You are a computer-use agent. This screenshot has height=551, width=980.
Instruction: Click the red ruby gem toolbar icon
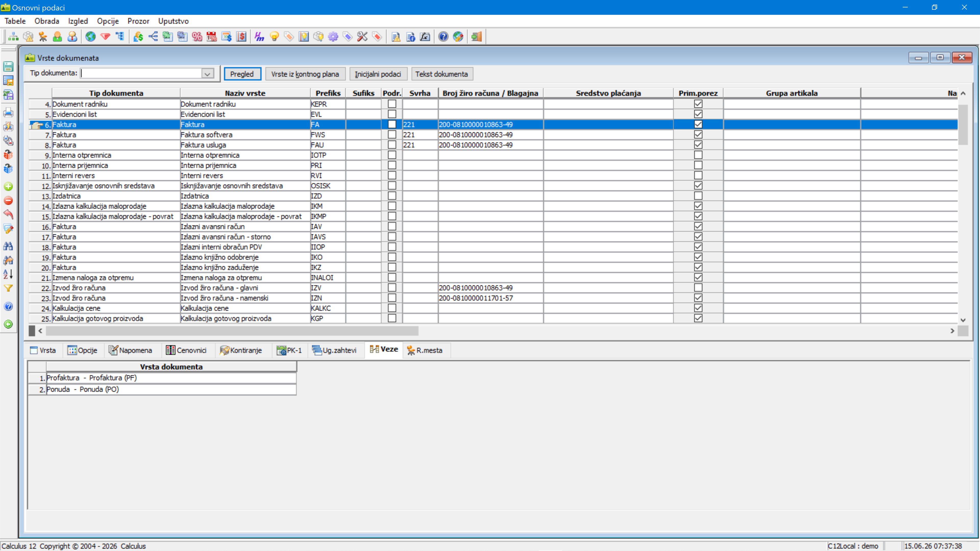(105, 36)
